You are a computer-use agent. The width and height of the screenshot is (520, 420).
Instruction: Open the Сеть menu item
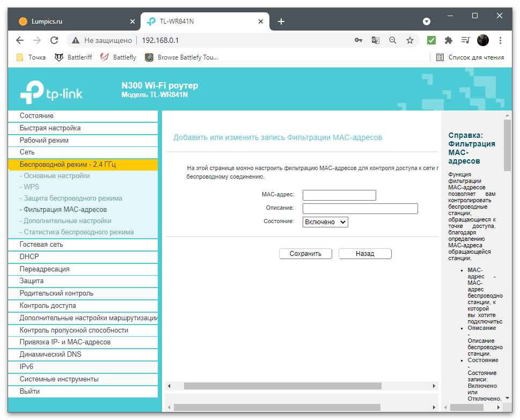(x=83, y=152)
